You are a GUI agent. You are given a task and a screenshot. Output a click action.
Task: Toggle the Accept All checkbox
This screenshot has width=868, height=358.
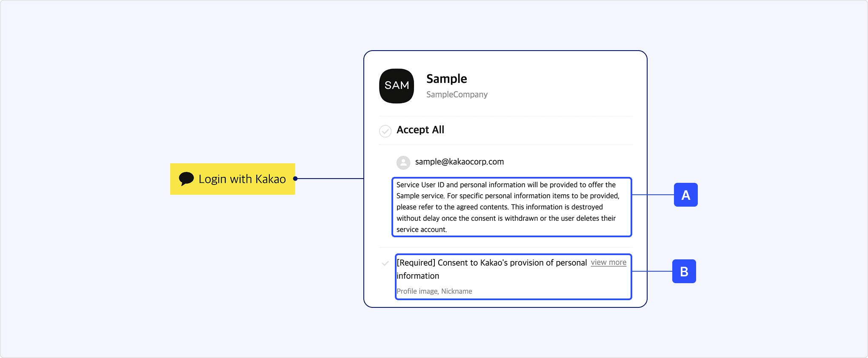[x=385, y=131]
